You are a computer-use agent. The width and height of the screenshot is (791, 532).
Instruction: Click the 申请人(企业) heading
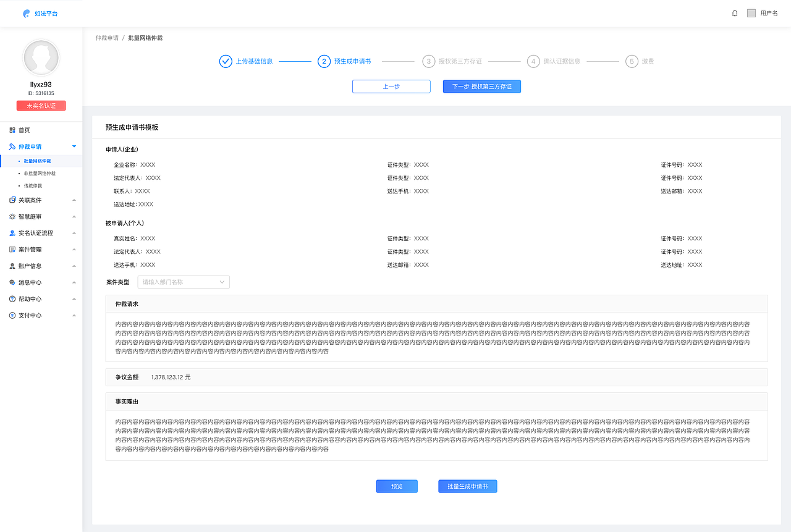click(x=122, y=150)
